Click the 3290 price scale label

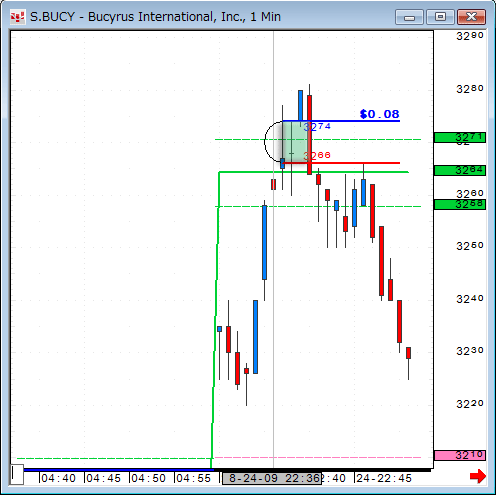pyautogui.click(x=470, y=36)
